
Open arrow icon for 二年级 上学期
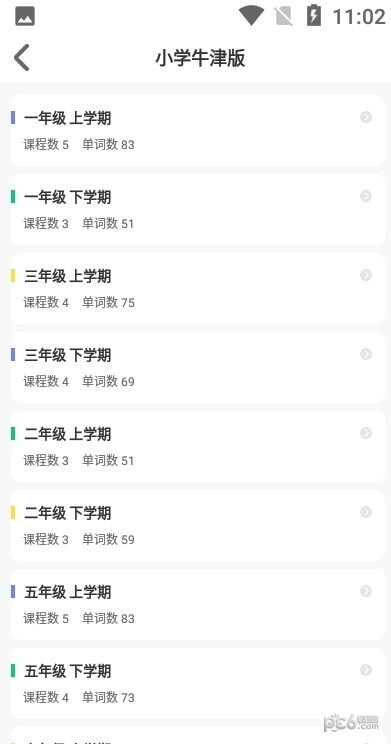[x=366, y=433]
